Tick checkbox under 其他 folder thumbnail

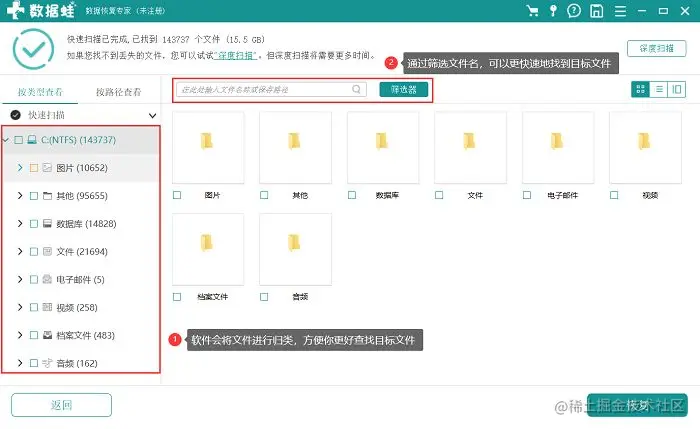point(264,195)
